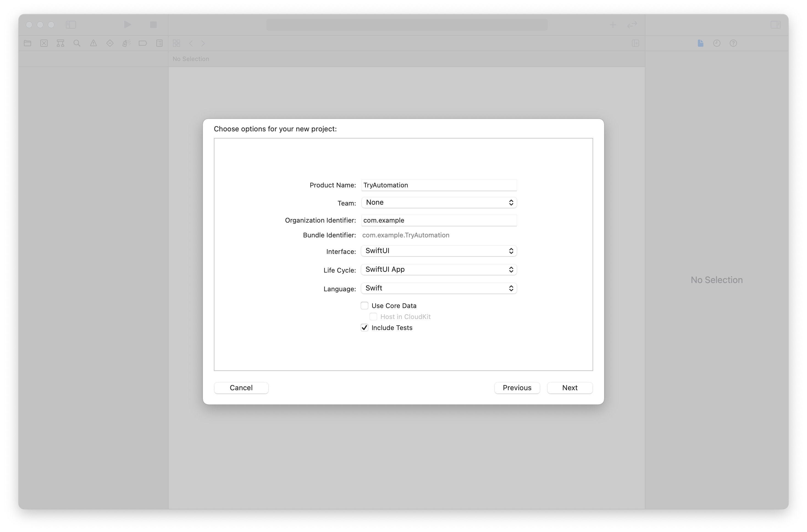Open the Interface dropdown showing SwiftUI
This screenshot has width=807, height=532.
click(438, 251)
